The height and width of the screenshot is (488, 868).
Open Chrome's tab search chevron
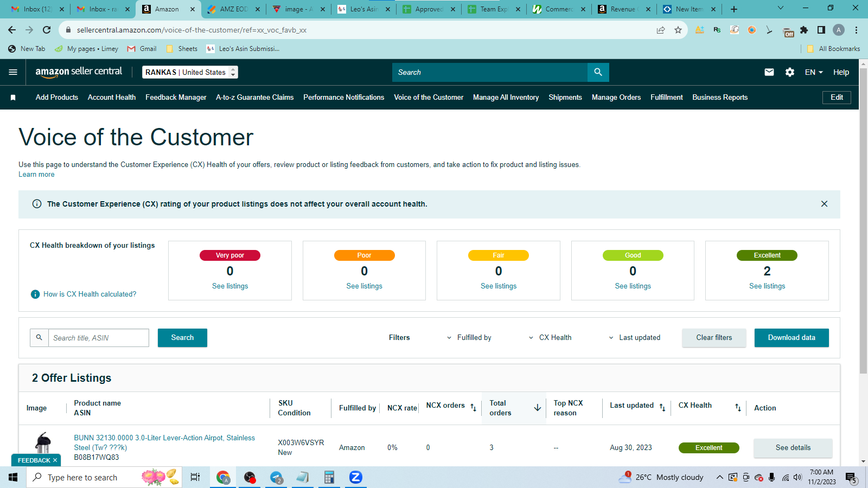coord(781,9)
